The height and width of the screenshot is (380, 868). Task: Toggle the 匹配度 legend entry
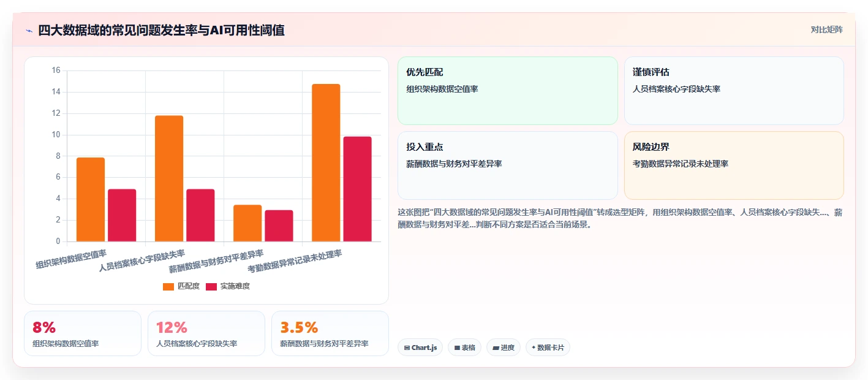(181, 286)
